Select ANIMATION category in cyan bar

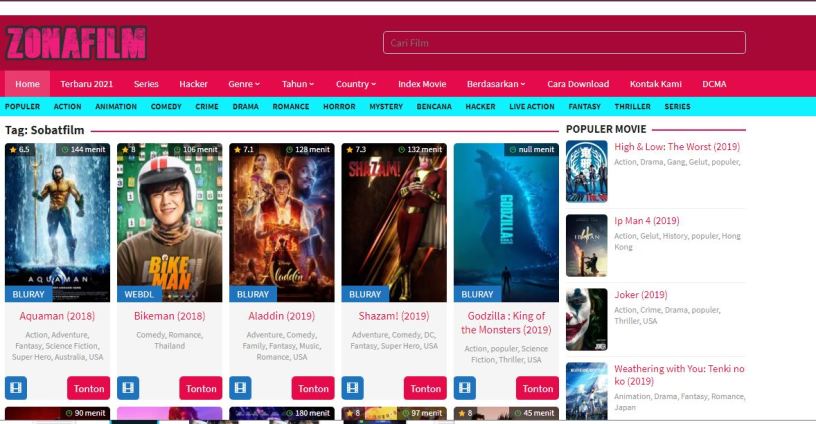click(116, 106)
